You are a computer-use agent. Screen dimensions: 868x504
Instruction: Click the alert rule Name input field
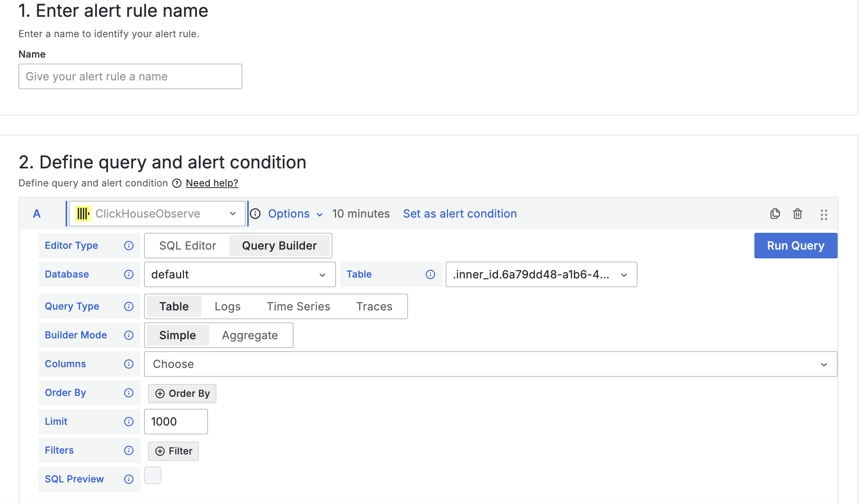click(x=130, y=76)
